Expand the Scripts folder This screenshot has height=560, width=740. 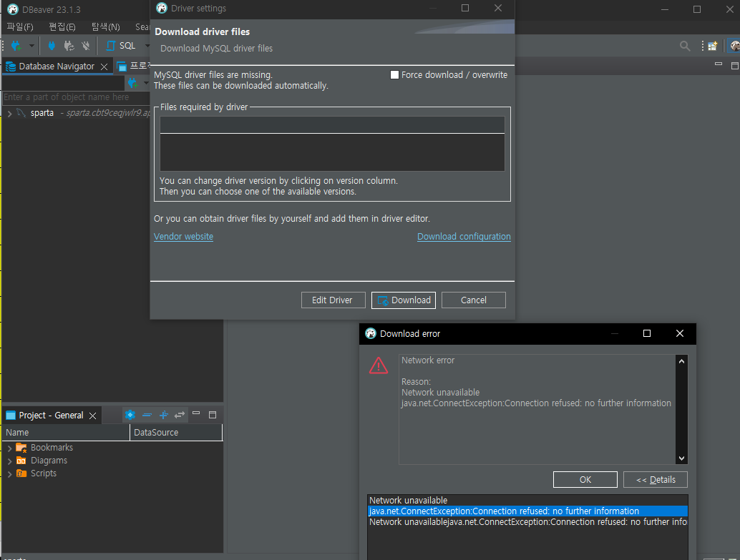(9, 474)
